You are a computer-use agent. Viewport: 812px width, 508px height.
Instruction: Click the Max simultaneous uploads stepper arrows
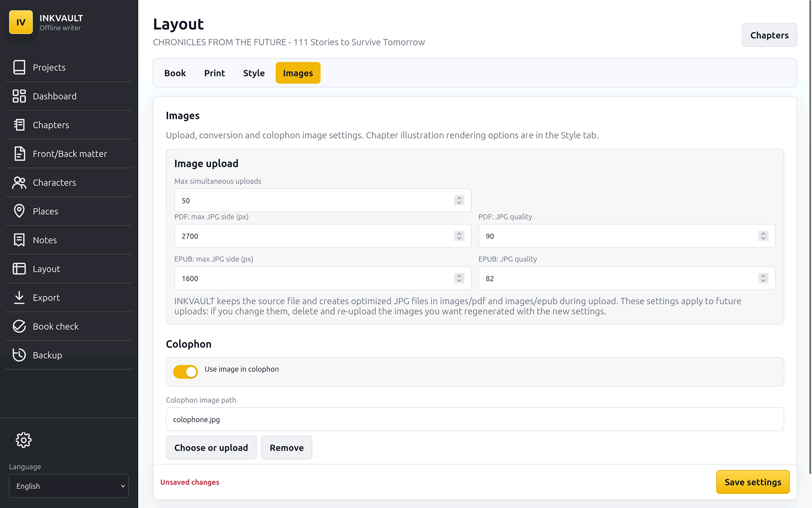[x=459, y=200]
